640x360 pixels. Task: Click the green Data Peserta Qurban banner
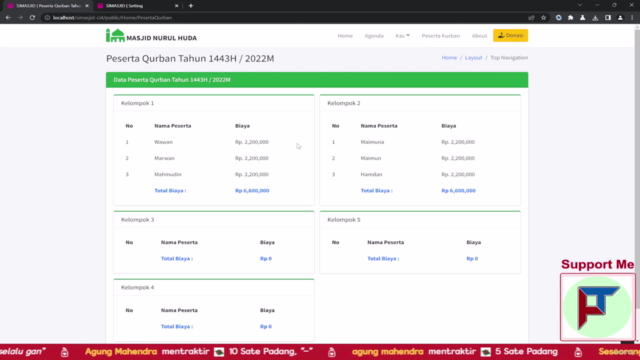pos(317,80)
